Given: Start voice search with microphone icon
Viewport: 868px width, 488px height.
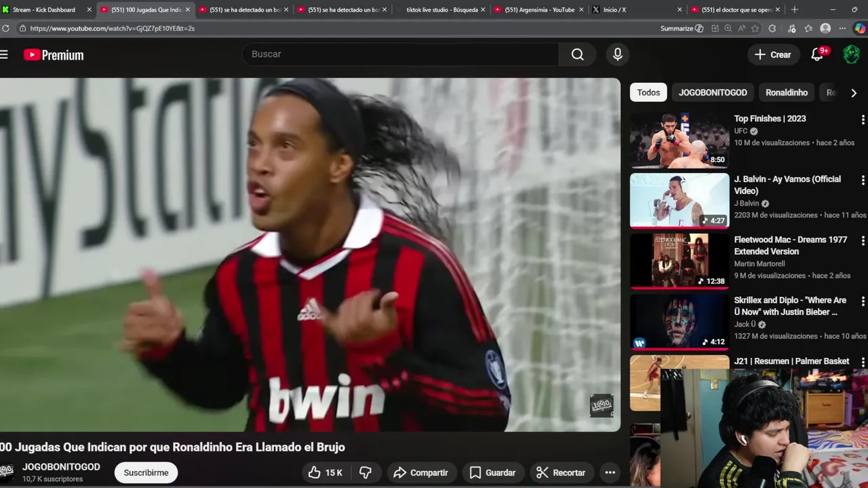Looking at the screenshot, I should (x=617, y=54).
